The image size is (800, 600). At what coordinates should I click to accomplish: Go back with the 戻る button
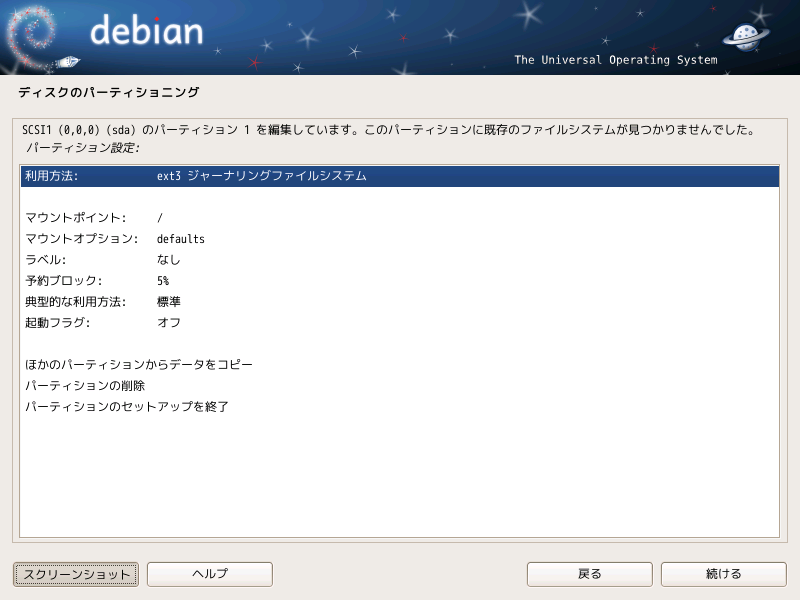point(590,574)
